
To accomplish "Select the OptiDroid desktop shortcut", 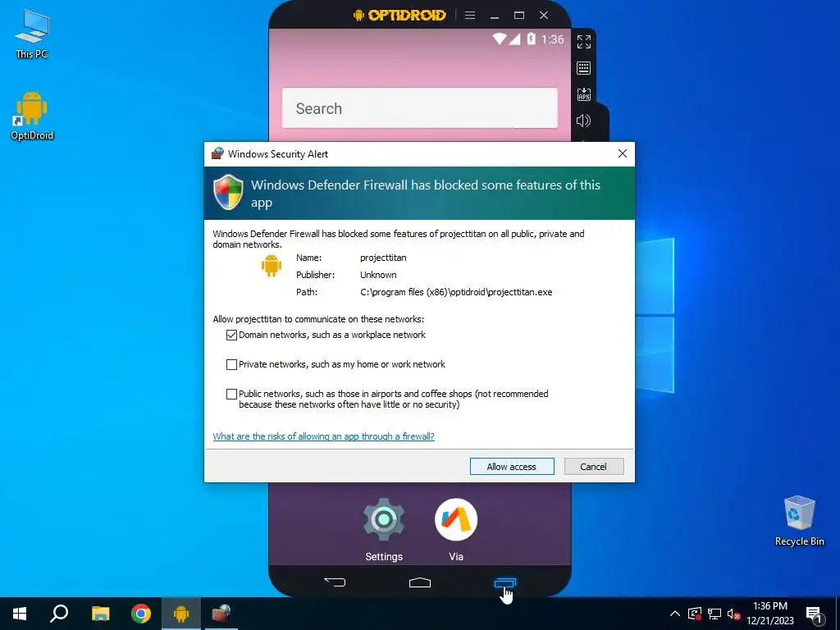I will [x=32, y=116].
